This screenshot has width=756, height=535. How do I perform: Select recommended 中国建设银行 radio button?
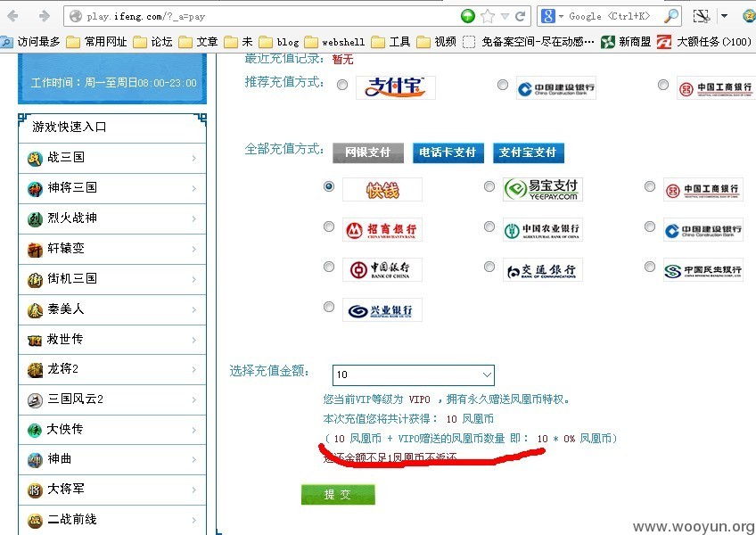[503, 85]
